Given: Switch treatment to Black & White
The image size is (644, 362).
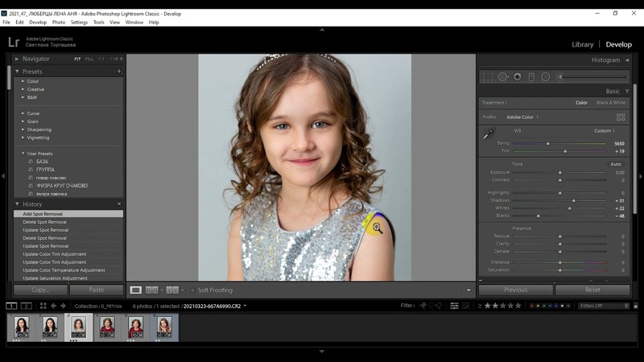Looking at the screenshot, I should 610,103.
